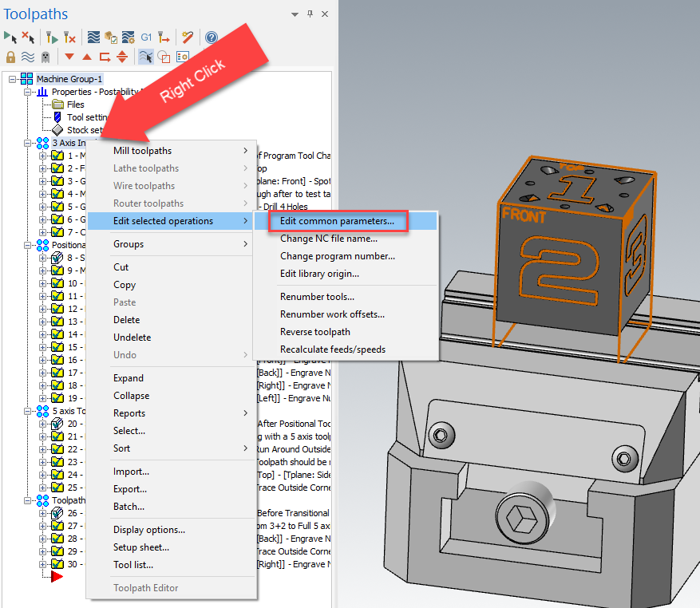700x608 pixels.
Task: Open Toolpaths Manager help icon
Action: pos(212,37)
